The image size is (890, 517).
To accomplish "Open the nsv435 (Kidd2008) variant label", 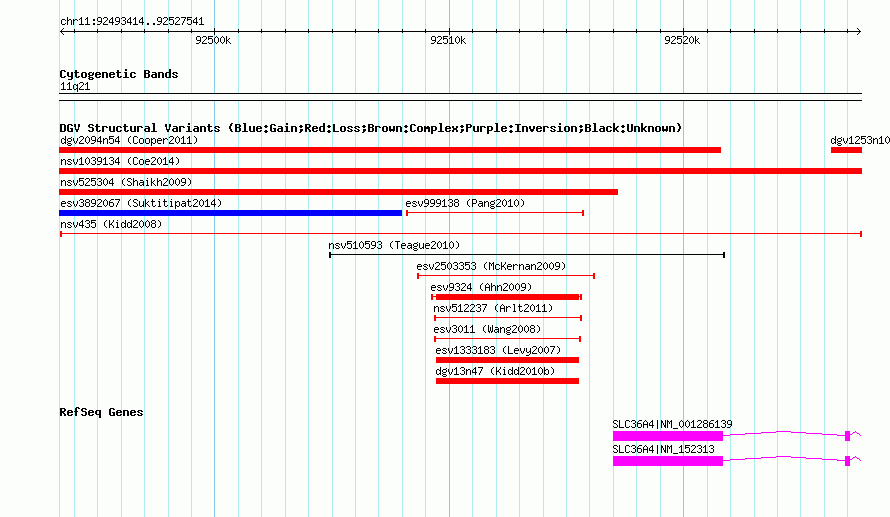I will click(111, 224).
